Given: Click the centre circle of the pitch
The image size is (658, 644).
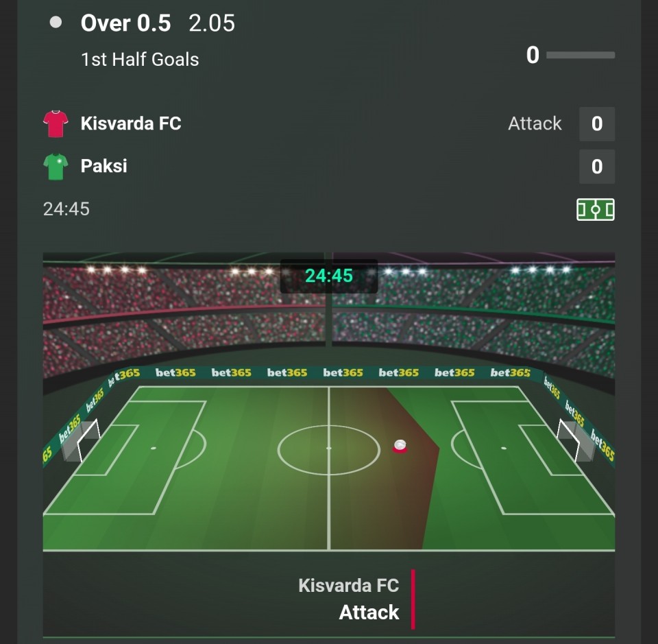Looking at the screenshot, I should point(329,449).
